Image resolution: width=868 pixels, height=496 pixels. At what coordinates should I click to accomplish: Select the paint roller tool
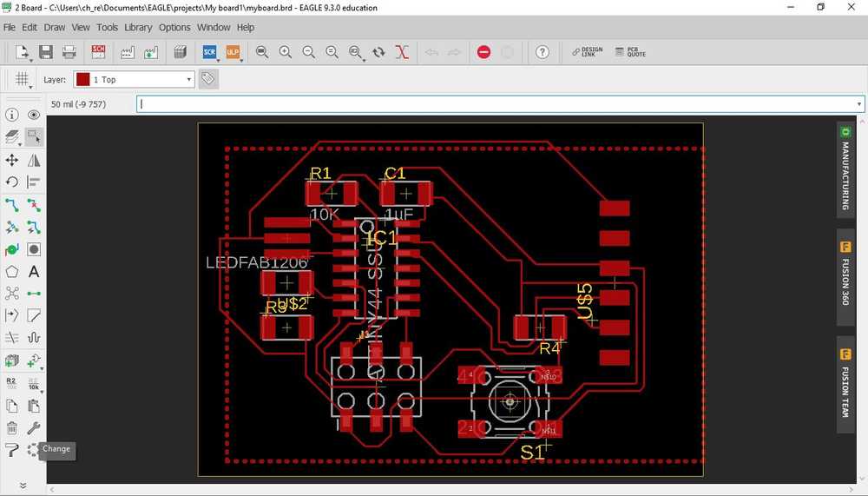11,450
